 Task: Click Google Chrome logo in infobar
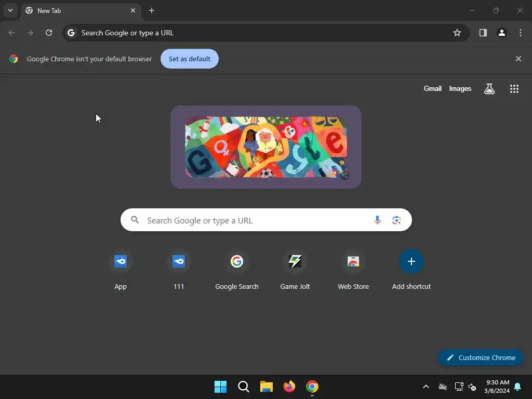pos(14,59)
